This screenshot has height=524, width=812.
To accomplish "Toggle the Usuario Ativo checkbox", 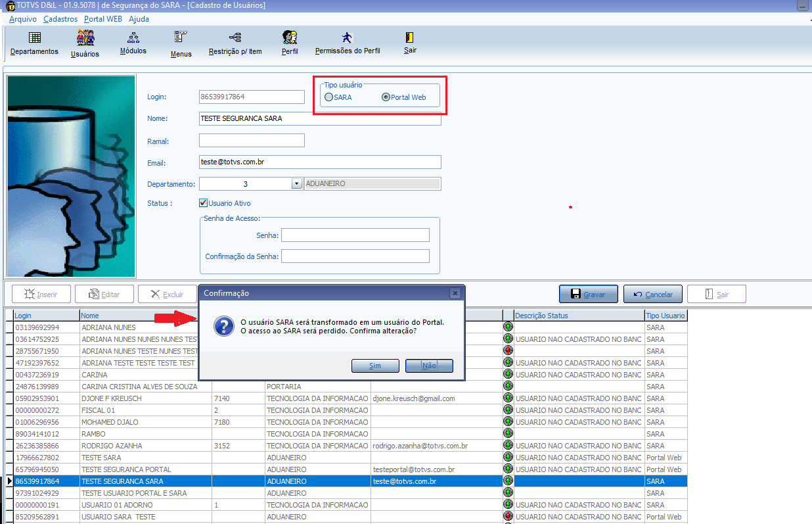I will [x=203, y=203].
